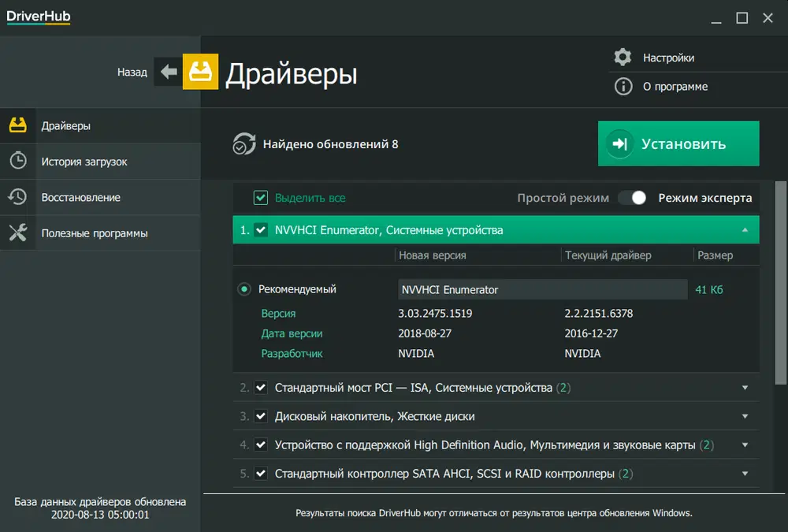Viewport: 788px width, 532px height.
Task: Click the refresh scan icon near Найдено обновлений
Action: [244, 144]
